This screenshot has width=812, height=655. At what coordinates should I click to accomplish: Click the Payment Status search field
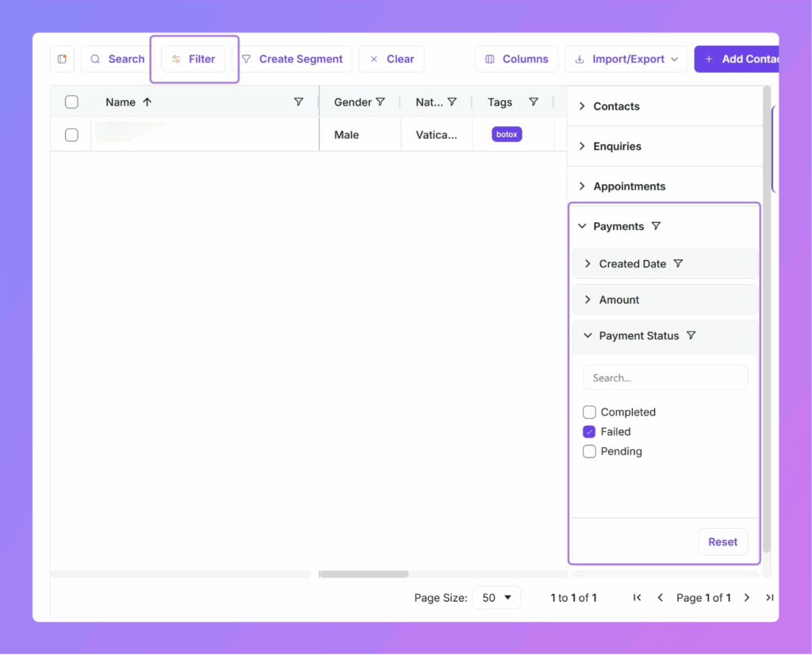665,377
